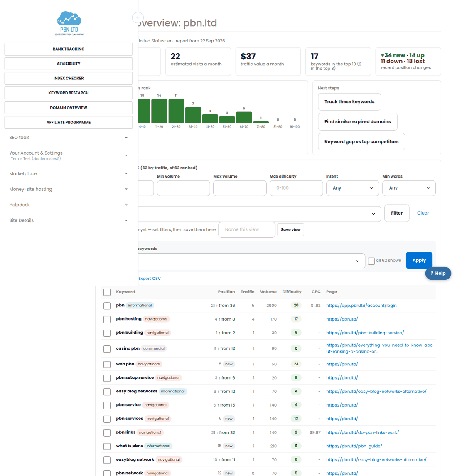Click the commercial tag next to casino pbn
Screen dimensions: 457x476
click(x=154, y=348)
